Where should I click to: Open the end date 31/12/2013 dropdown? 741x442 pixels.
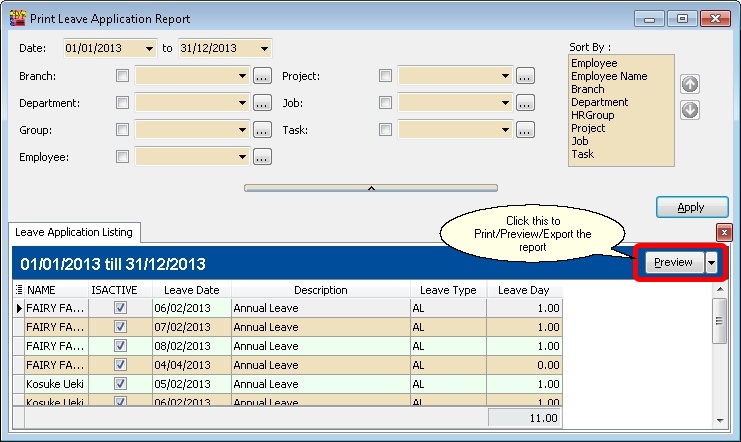[264, 48]
